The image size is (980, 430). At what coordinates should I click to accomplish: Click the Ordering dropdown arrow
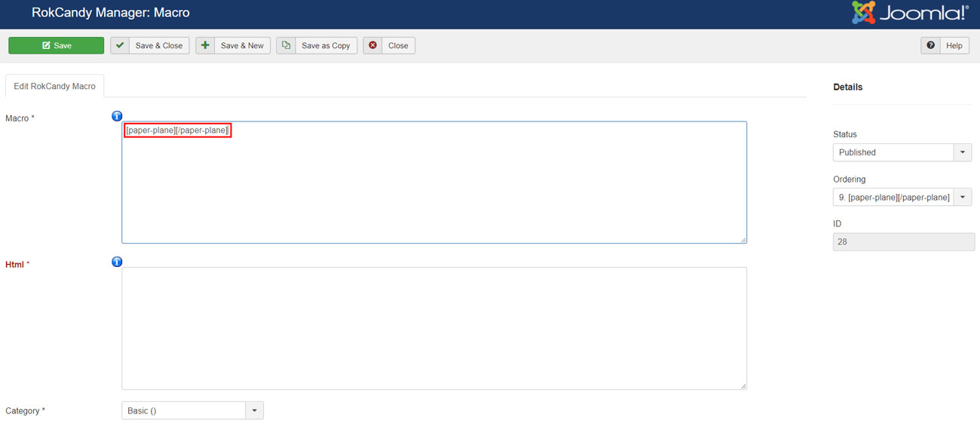[x=963, y=197]
